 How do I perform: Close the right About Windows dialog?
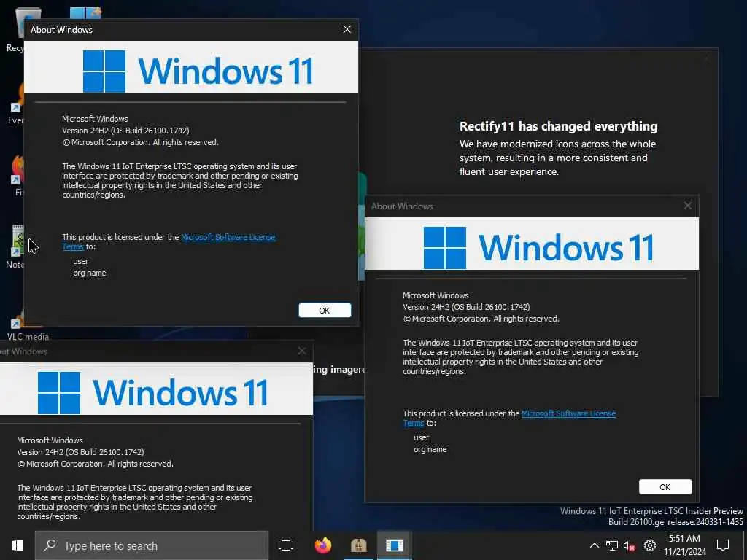(x=687, y=206)
